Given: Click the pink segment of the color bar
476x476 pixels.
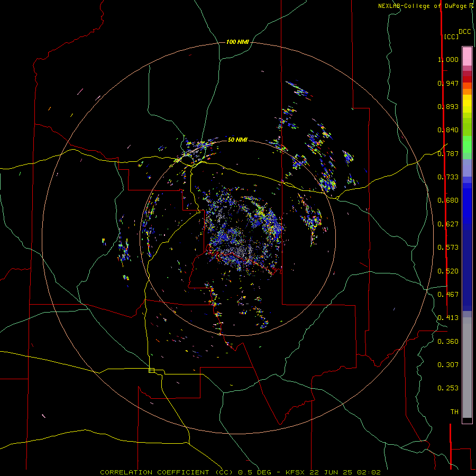Looking at the screenshot, I should (467, 56).
